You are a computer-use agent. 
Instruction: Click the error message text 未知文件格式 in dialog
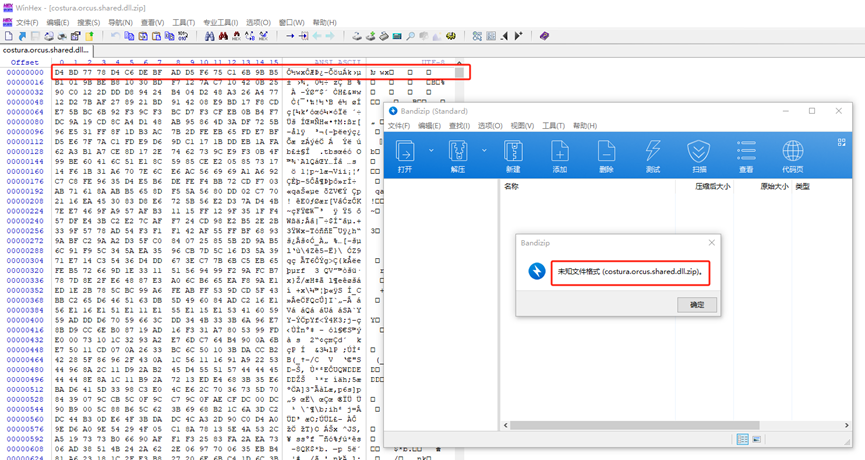click(x=630, y=272)
